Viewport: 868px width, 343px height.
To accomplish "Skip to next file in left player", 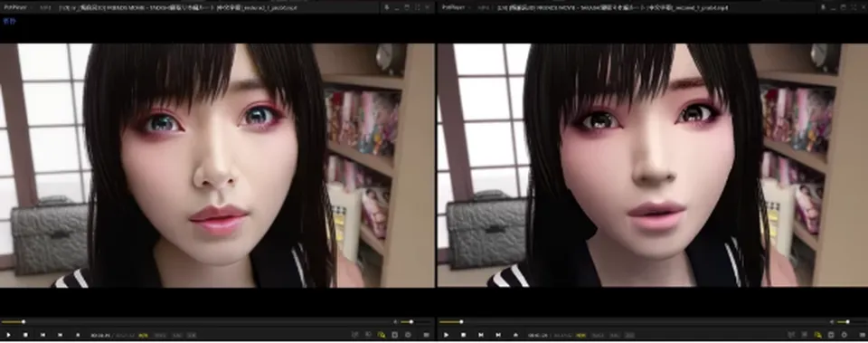I will tap(60, 335).
